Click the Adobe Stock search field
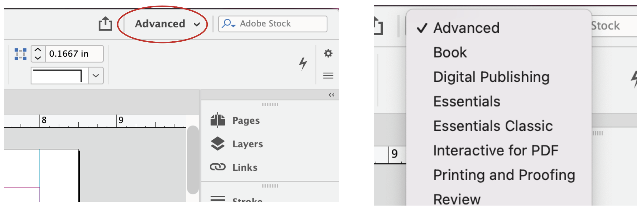Viewport: 644px width, 212px height. [x=273, y=24]
